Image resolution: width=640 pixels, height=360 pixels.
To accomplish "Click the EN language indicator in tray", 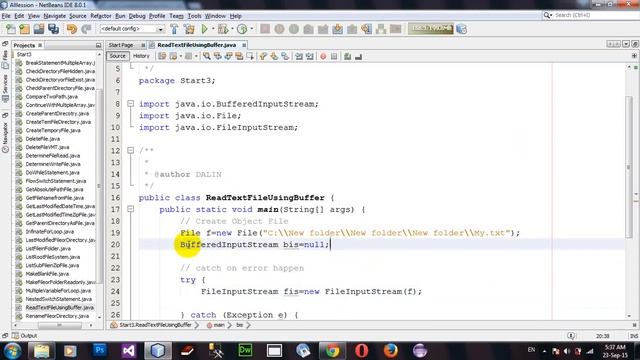I will [531, 350].
